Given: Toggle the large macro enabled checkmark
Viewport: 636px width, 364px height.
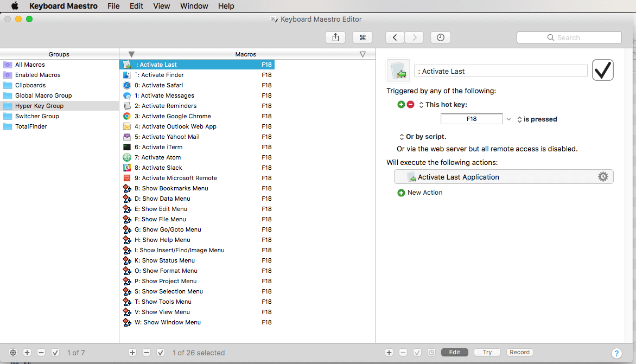Looking at the screenshot, I should 603,70.
